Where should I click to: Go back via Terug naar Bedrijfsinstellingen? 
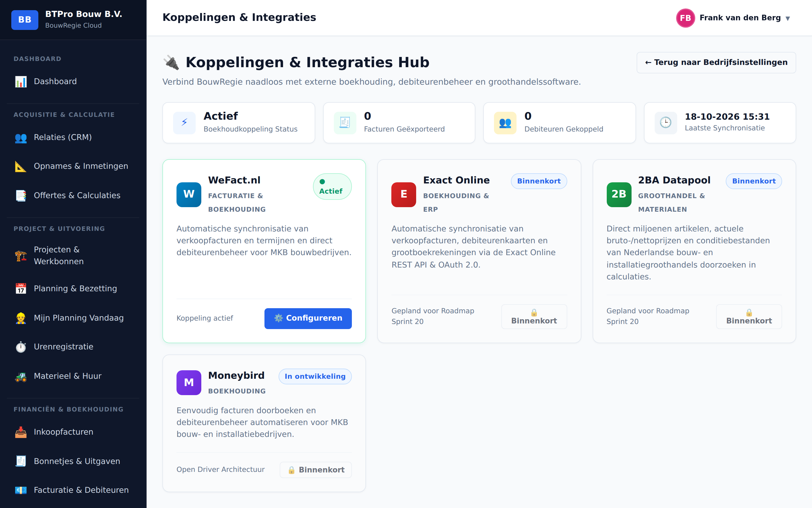716,62
